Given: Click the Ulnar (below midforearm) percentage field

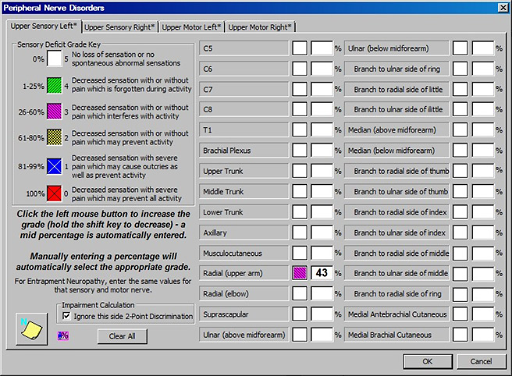Looking at the screenshot, I should pos(483,48).
